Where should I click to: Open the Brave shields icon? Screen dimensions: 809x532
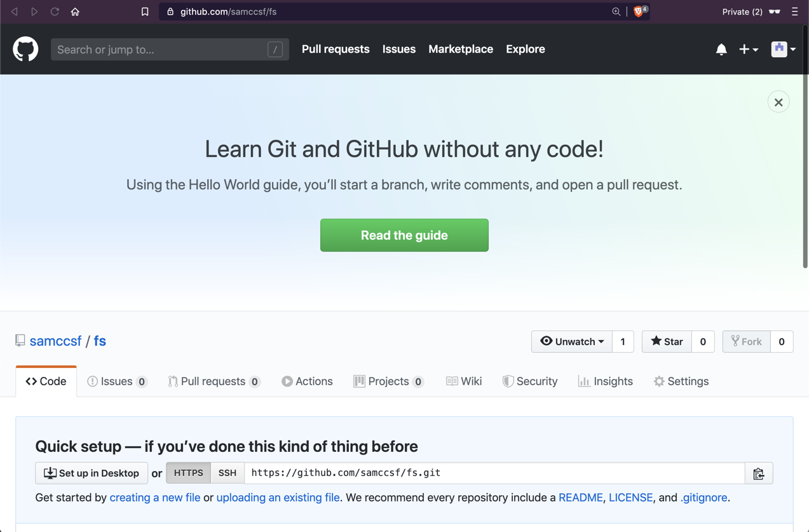tap(639, 11)
